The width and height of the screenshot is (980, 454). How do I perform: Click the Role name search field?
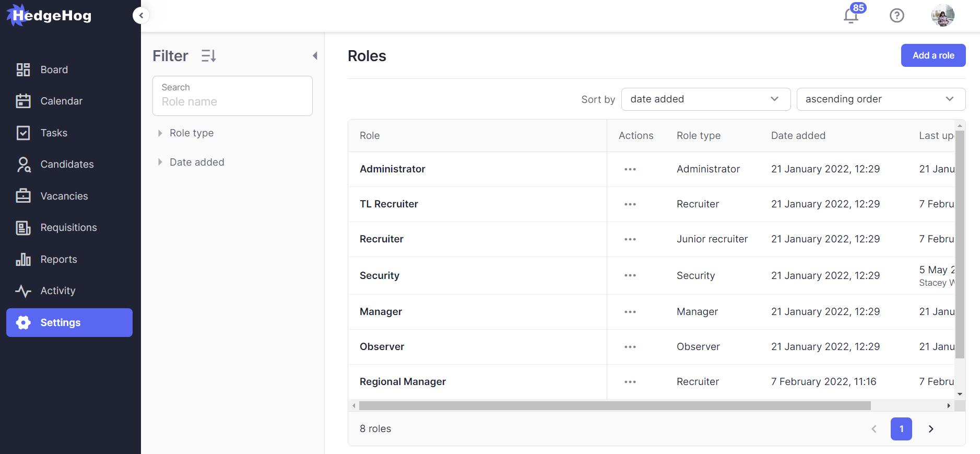pyautogui.click(x=232, y=101)
